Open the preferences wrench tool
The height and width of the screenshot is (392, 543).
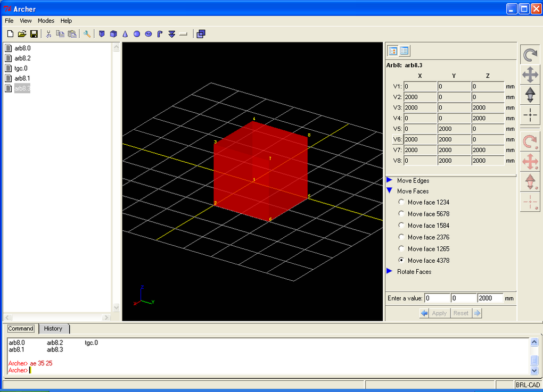(87, 34)
